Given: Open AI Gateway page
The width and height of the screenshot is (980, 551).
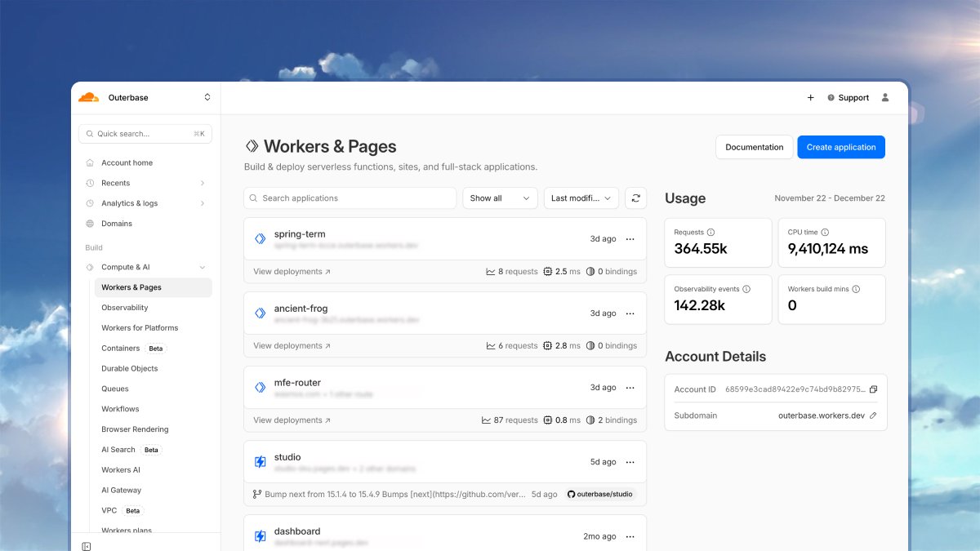Looking at the screenshot, I should click(x=121, y=491).
